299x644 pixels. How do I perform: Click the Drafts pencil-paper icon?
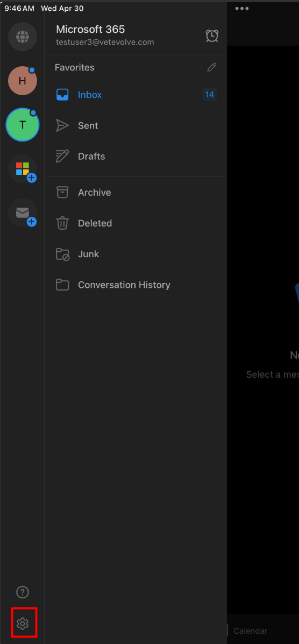(x=62, y=157)
